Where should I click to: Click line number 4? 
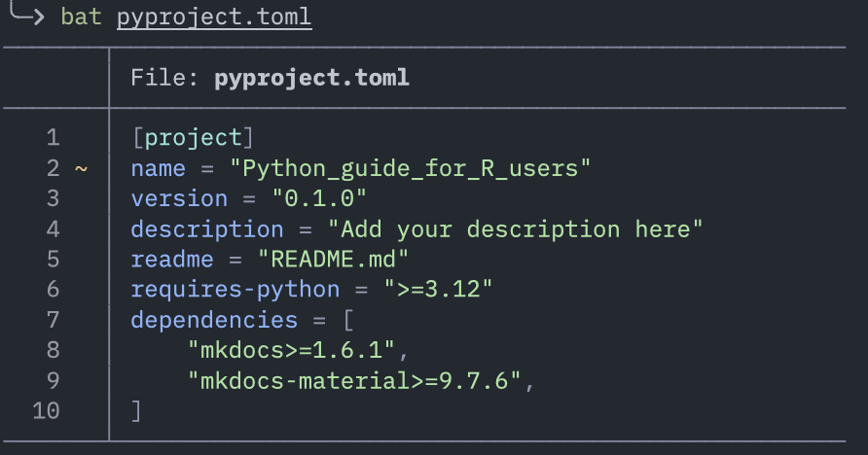tap(54, 228)
